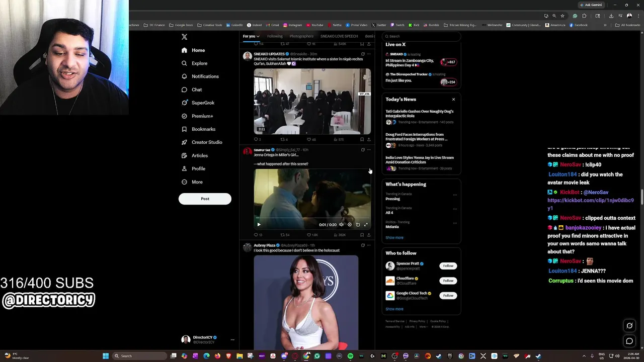Follow Google Cloud Tech
The width and height of the screenshot is (644, 362).
[448, 296]
